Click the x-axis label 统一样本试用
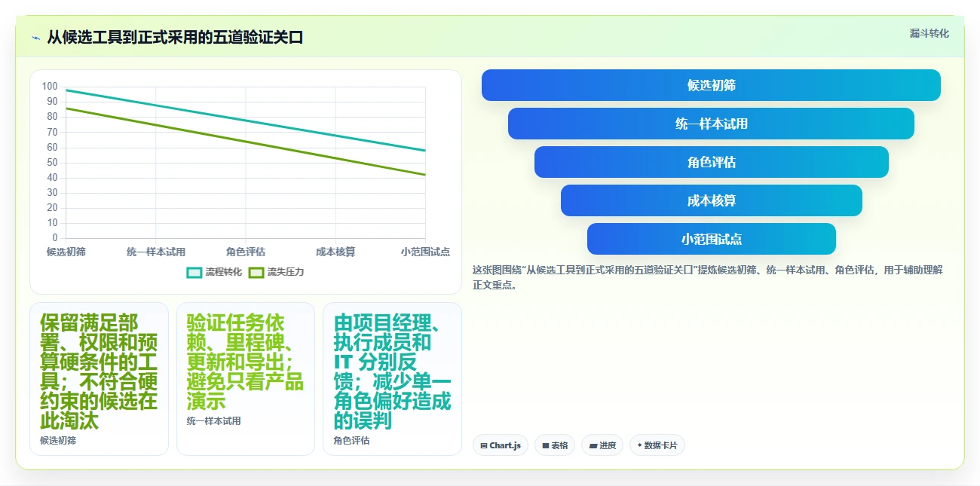Viewport: 980px width, 486px height. [156, 252]
